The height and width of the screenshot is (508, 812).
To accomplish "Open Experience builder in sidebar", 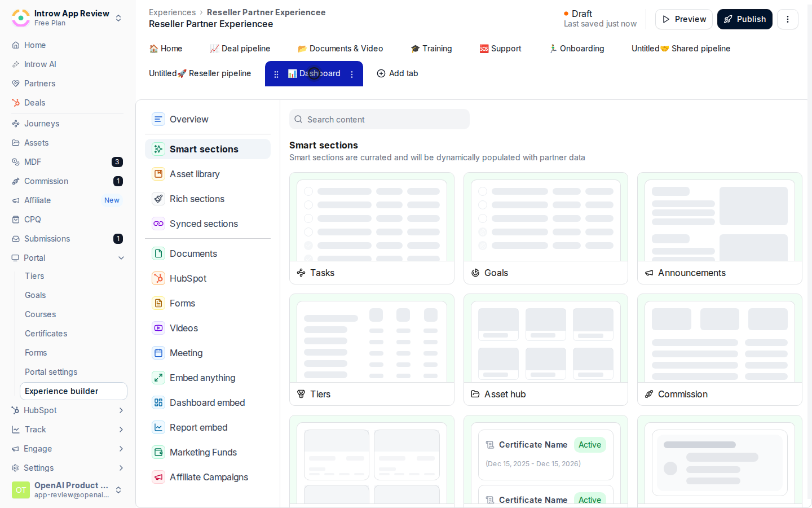I will [x=73, y=391].
